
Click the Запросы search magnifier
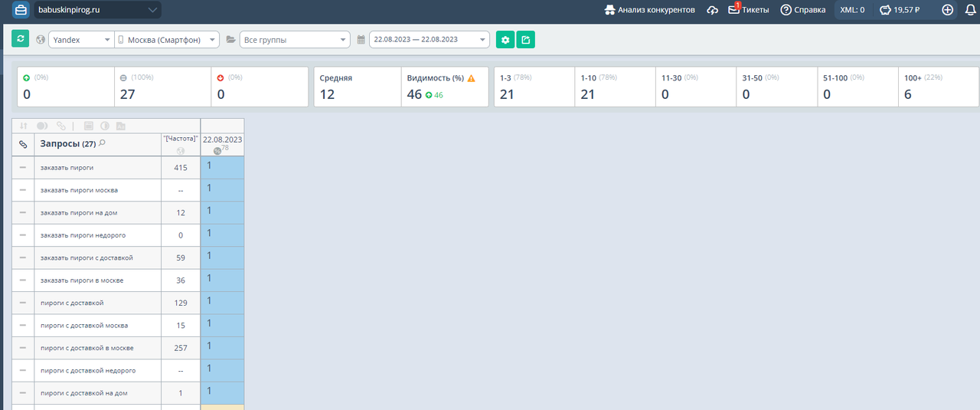point(103,143)
